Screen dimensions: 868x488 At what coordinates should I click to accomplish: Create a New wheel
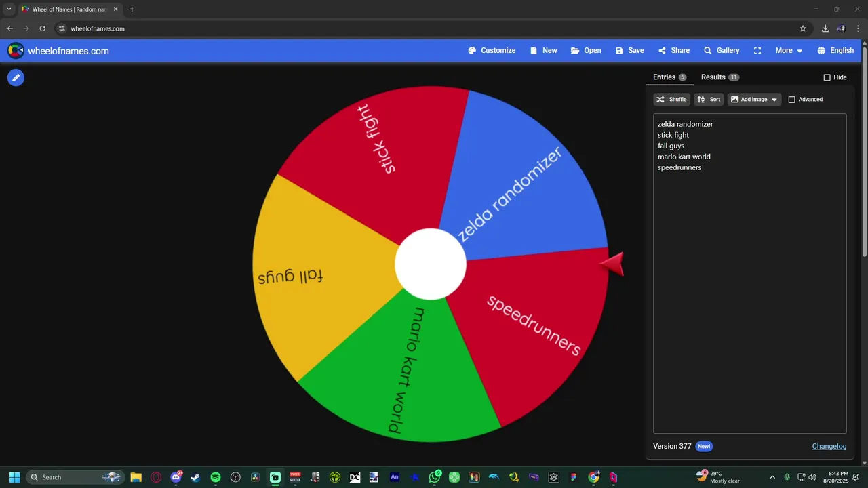click(543, 51)
